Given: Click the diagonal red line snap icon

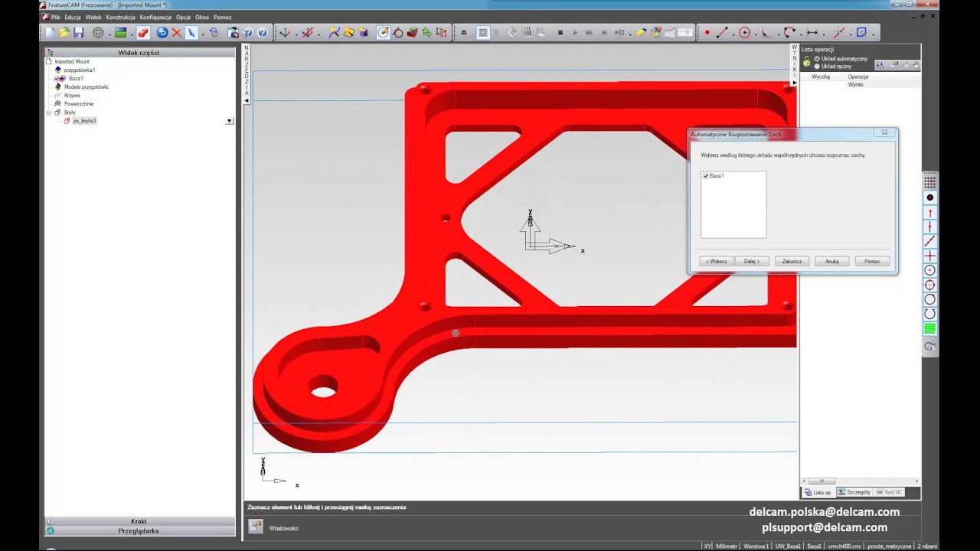Looking at the screenshot, I should (x=930, y=241).
